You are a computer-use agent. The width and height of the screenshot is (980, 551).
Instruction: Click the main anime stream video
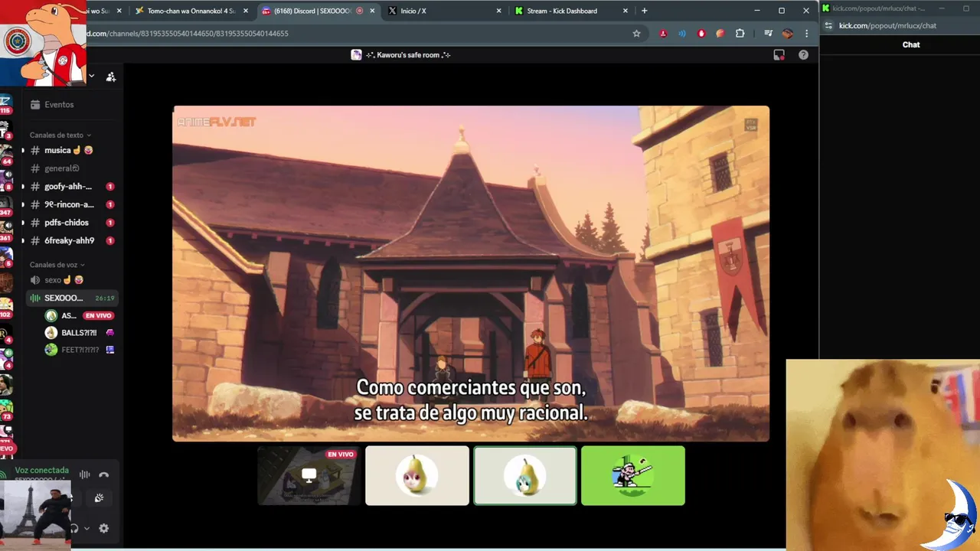coord(471,273)
